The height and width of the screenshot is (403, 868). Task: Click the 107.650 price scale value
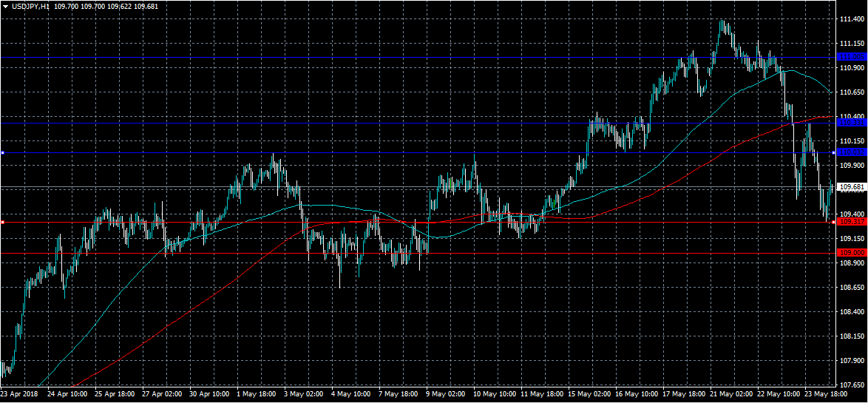tap(852, 385)
